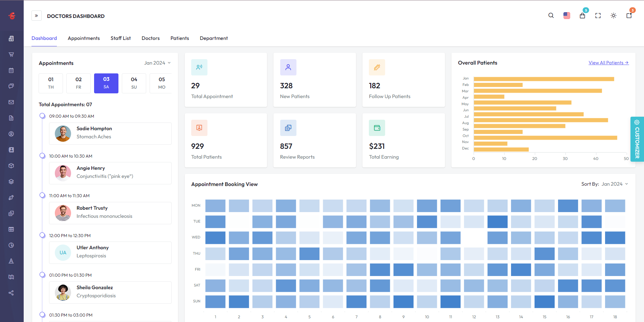644x322 pixels.
Task: Open notifications icon with badge 3
Action: tap(629, 16)
